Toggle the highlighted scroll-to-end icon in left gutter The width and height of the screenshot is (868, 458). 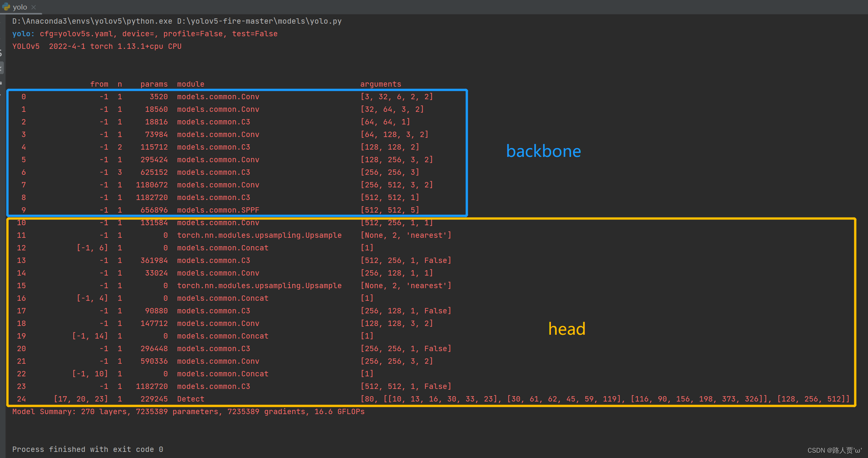(x=1, y=68)
